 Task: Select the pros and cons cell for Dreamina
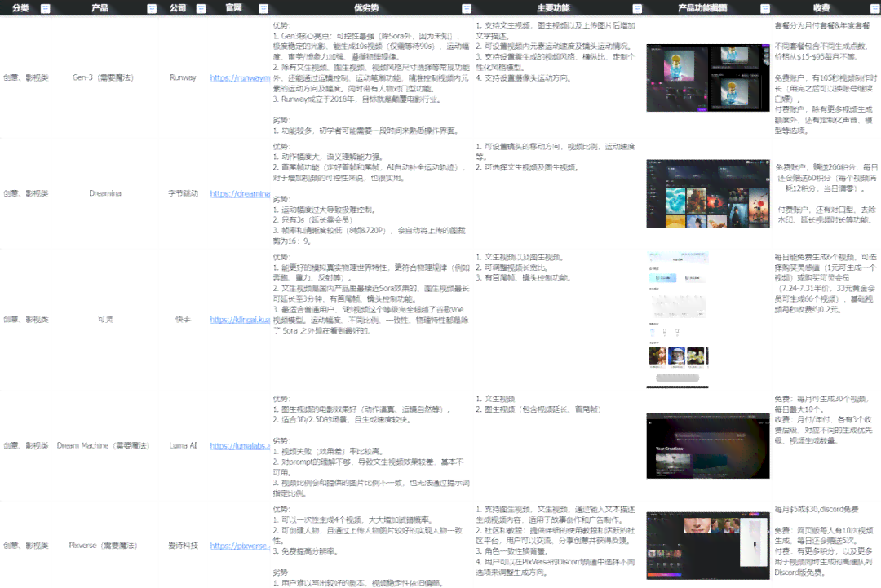(x=371, y=193)
